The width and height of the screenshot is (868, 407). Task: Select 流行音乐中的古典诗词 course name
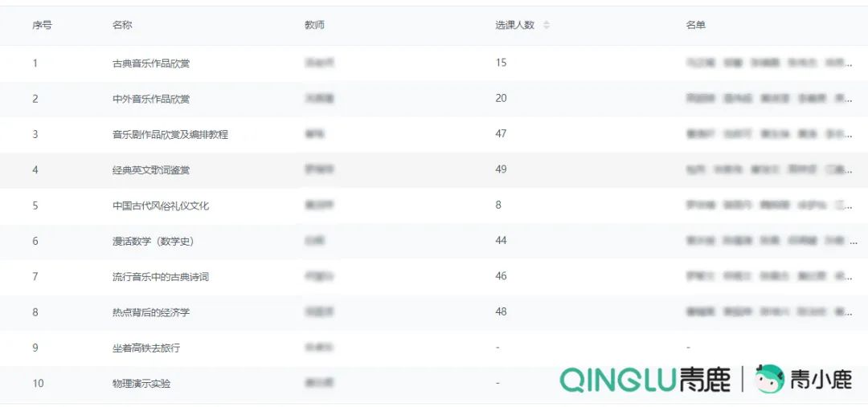pos(161,277)
